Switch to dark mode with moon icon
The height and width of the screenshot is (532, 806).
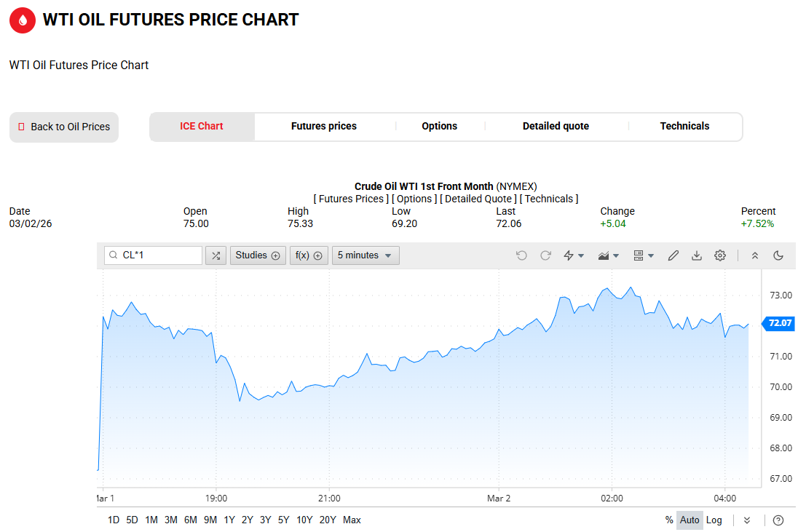(x=778, y=255)
